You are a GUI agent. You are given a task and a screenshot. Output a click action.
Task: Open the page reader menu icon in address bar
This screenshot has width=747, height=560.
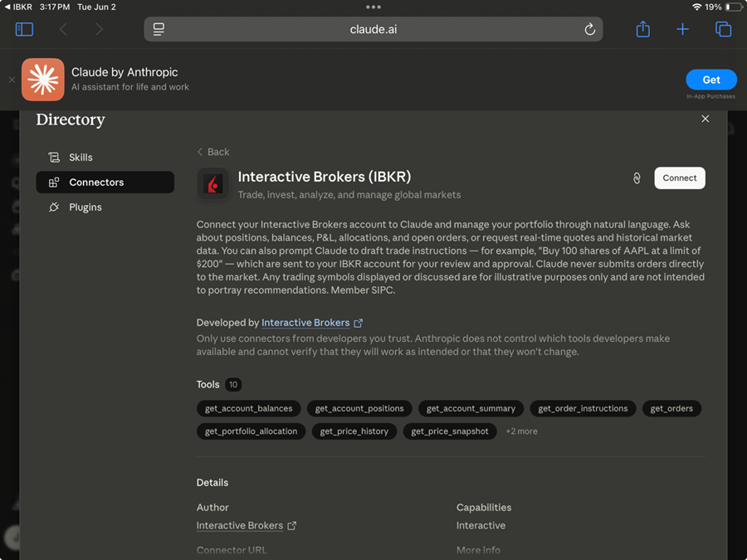(159, 29)
